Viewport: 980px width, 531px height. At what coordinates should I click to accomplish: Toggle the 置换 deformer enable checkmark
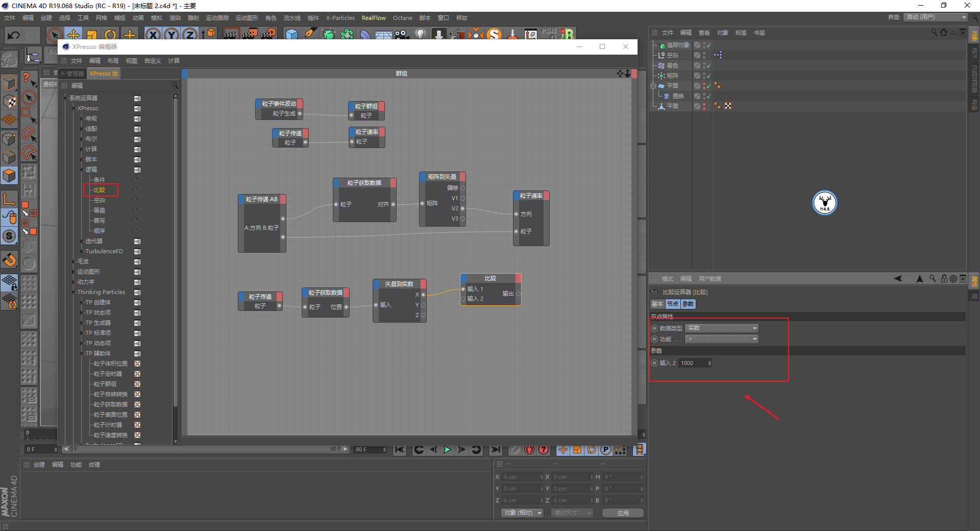click(708, 96)
